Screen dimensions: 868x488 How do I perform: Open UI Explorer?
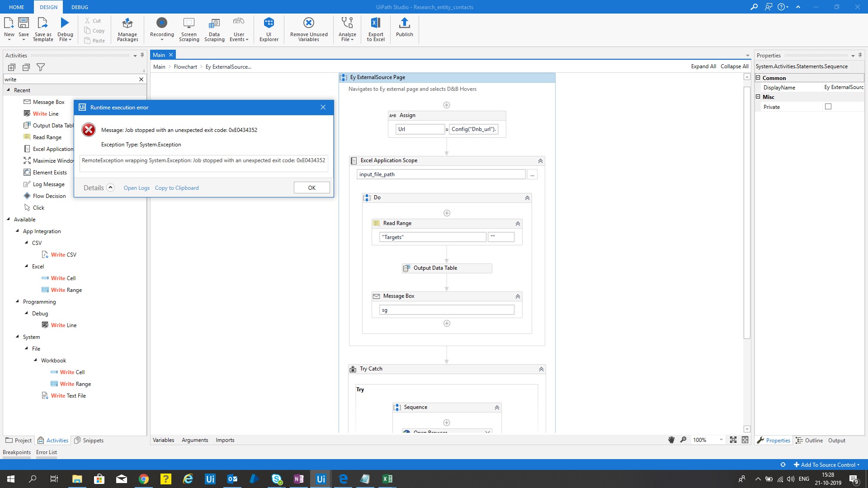click(269, 29)
